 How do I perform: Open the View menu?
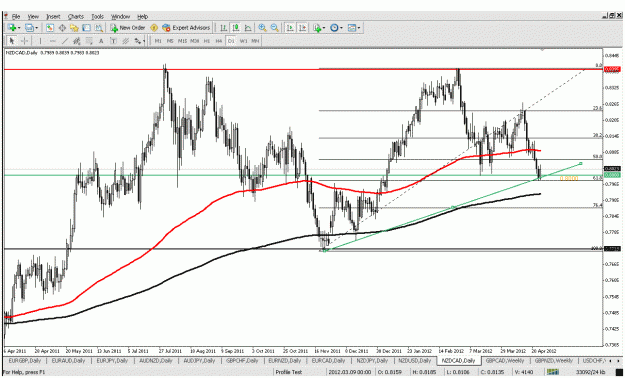(33, 17)
